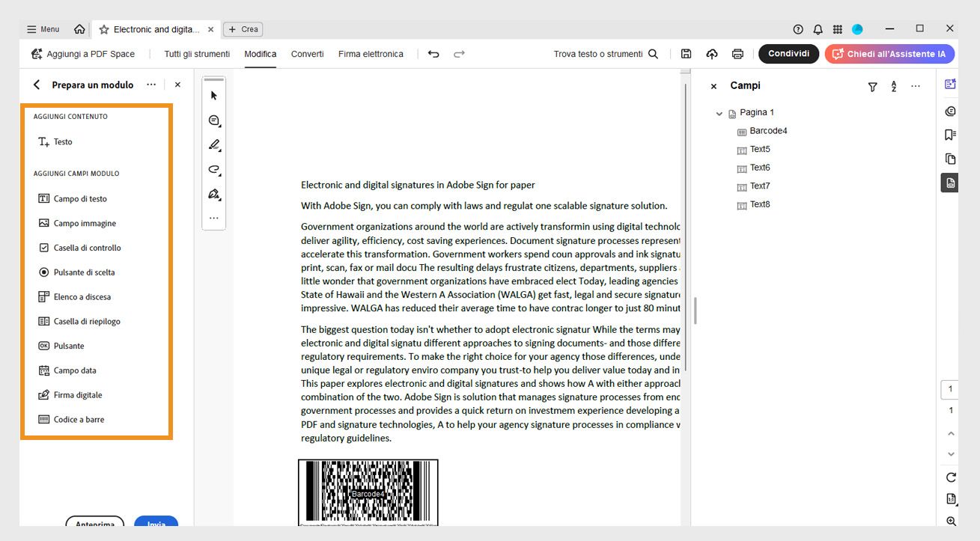Open Tutti gli strumenti
This screenshot has height=541, width=980.
click(197, 54)
